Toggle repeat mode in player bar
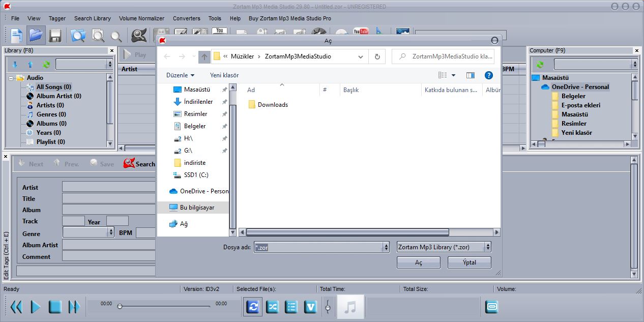 coord(253,307)
